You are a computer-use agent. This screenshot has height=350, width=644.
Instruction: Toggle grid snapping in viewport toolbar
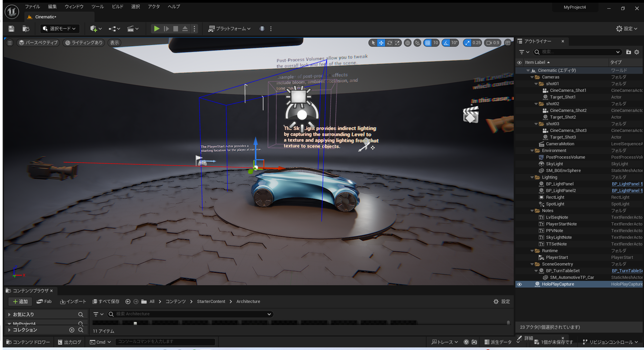(428, 43)
